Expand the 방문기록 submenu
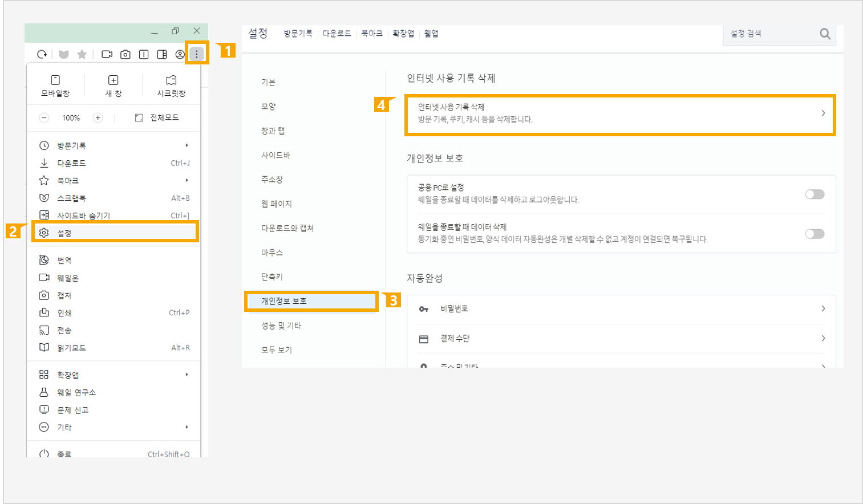Image resolution: width=863 pixels, height=504 pixels. (187, 145)
